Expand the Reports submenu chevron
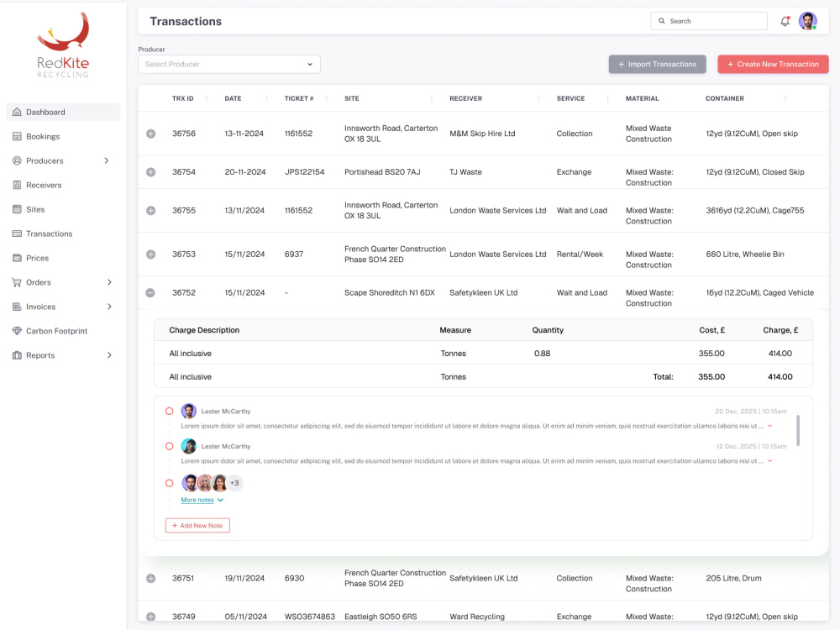840x630 pixels. (x=109, y=355)
